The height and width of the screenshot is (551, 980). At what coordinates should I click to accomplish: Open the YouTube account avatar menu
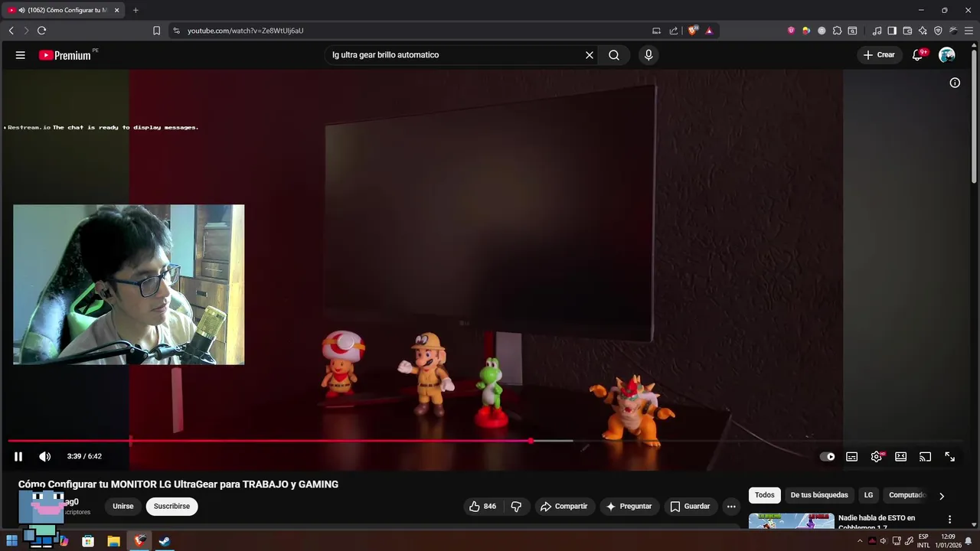947,55
